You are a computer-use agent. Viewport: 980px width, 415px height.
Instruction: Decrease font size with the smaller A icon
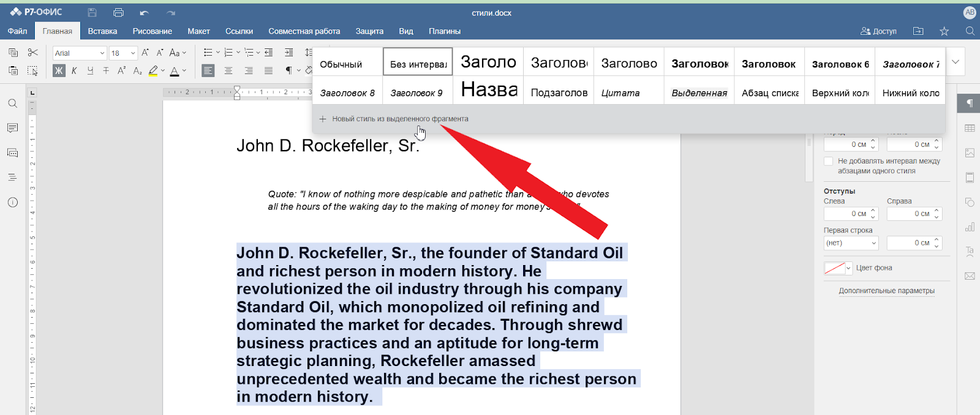pos(160,53)
